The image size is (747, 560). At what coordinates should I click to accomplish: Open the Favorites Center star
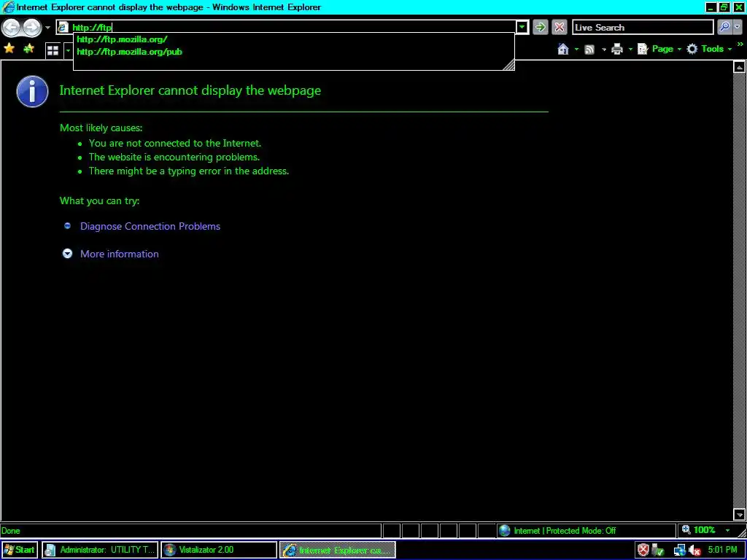pyautogui.click(x=9, y=49)
